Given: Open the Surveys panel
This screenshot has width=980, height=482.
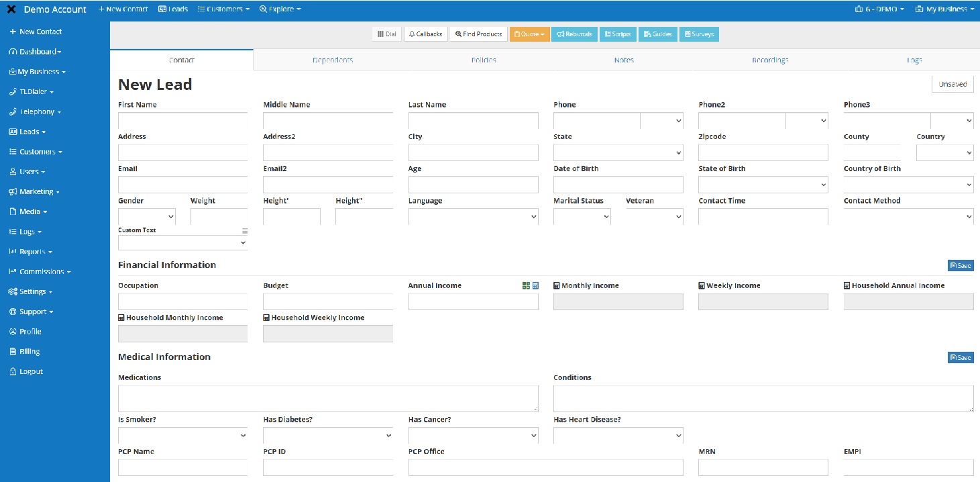Looking at the screenshot, I should coord(699,34).
